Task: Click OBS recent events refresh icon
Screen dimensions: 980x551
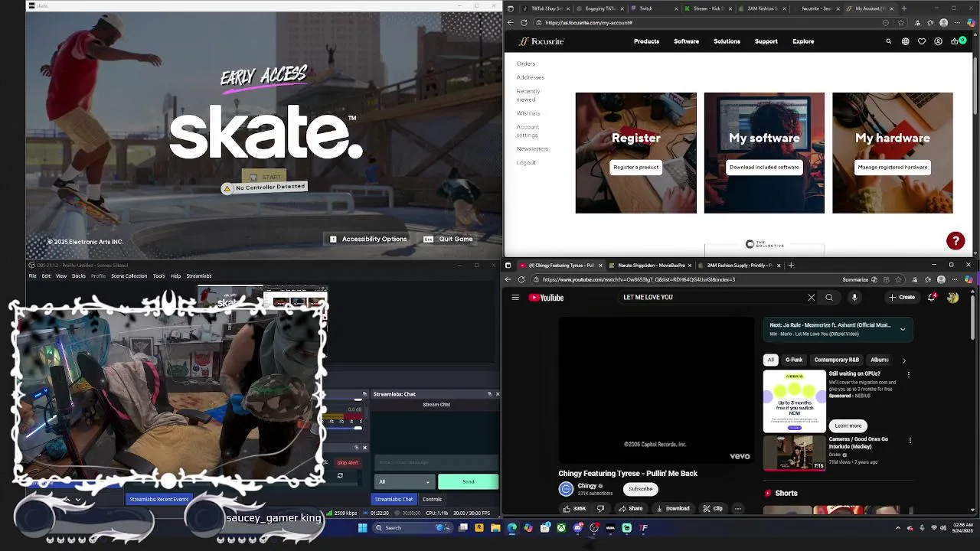Action: (x=340, y=476)
